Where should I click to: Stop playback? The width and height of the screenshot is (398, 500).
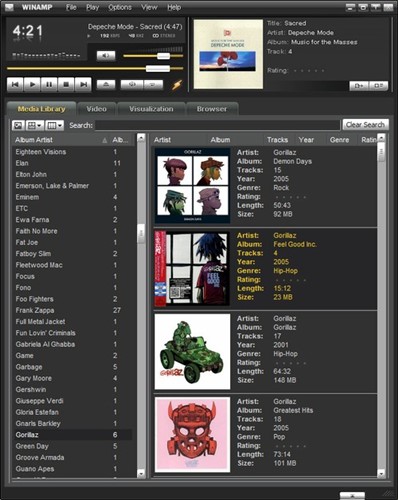point(66,84)
